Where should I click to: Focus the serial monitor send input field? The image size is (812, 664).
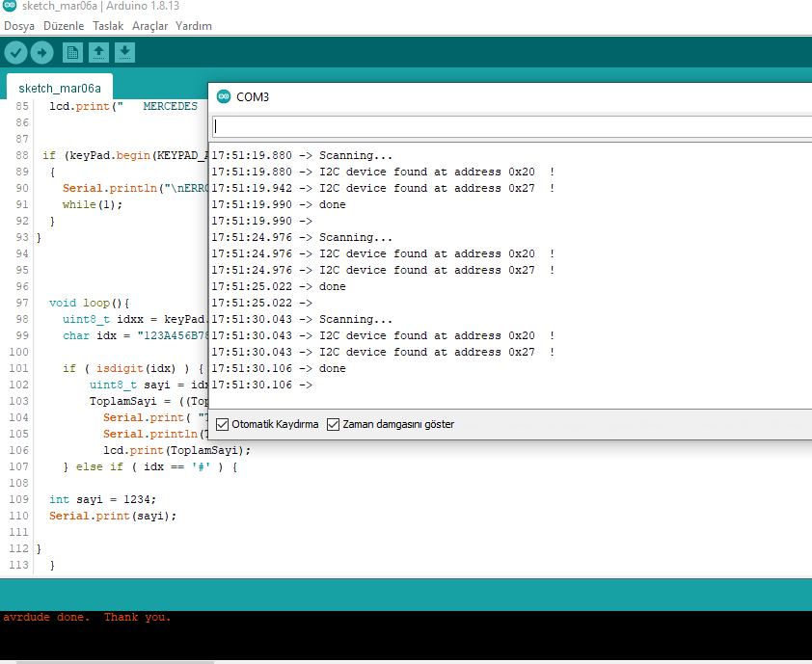pos(511,126)
